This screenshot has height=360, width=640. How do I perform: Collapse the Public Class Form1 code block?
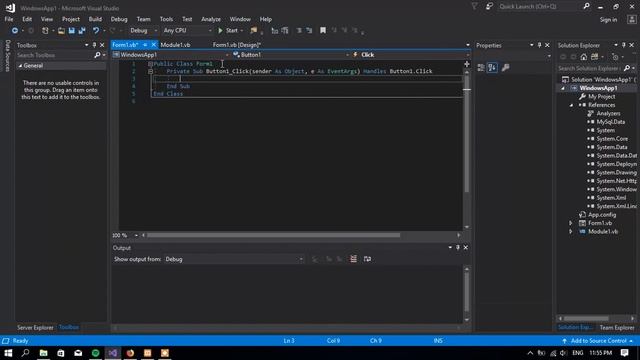pos(150,64)
